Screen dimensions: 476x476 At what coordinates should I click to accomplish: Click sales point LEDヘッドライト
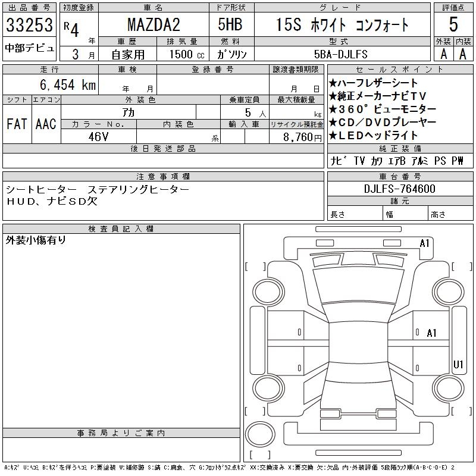point(373,136)
